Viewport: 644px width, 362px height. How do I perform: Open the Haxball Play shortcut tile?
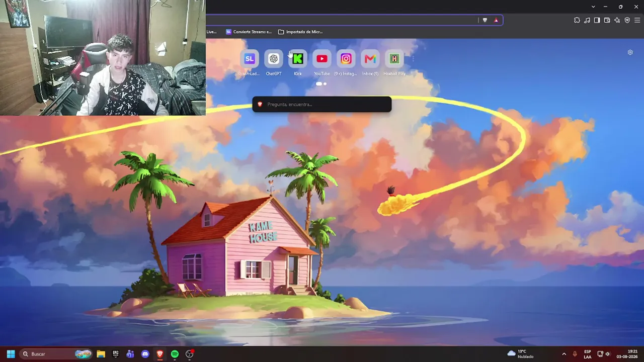[394, 59]
